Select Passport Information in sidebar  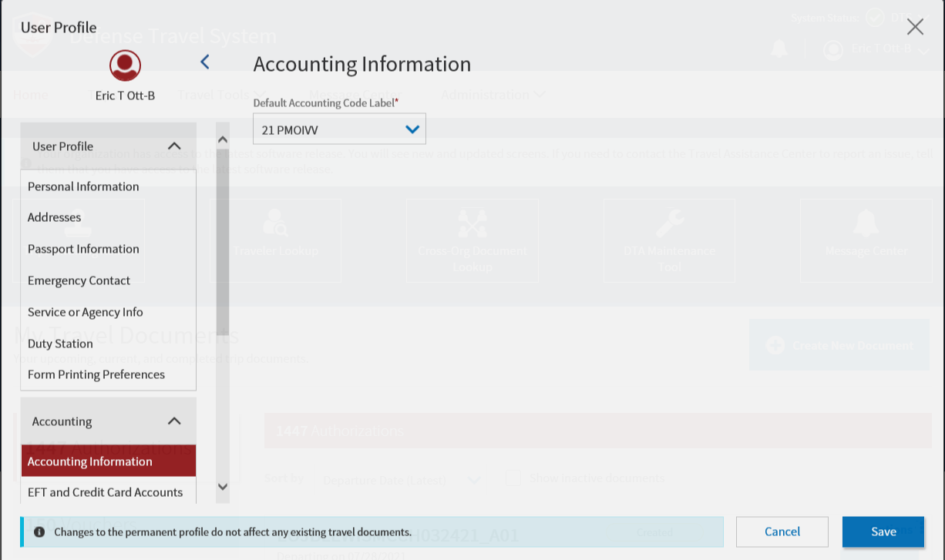83,249
